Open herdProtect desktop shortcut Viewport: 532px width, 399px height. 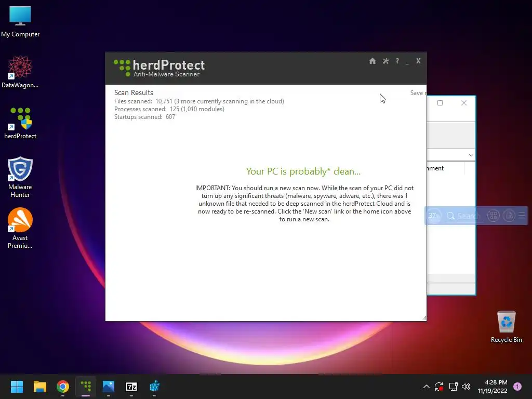[20, 123]
